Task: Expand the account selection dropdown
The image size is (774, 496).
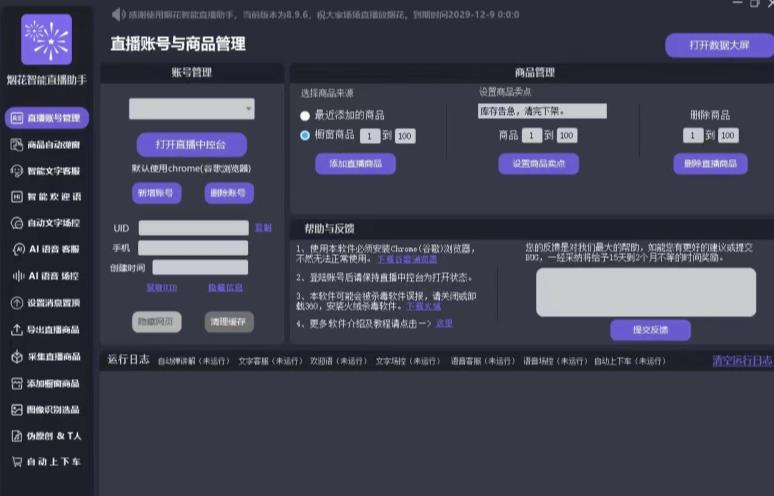Action: pos(192,108)
